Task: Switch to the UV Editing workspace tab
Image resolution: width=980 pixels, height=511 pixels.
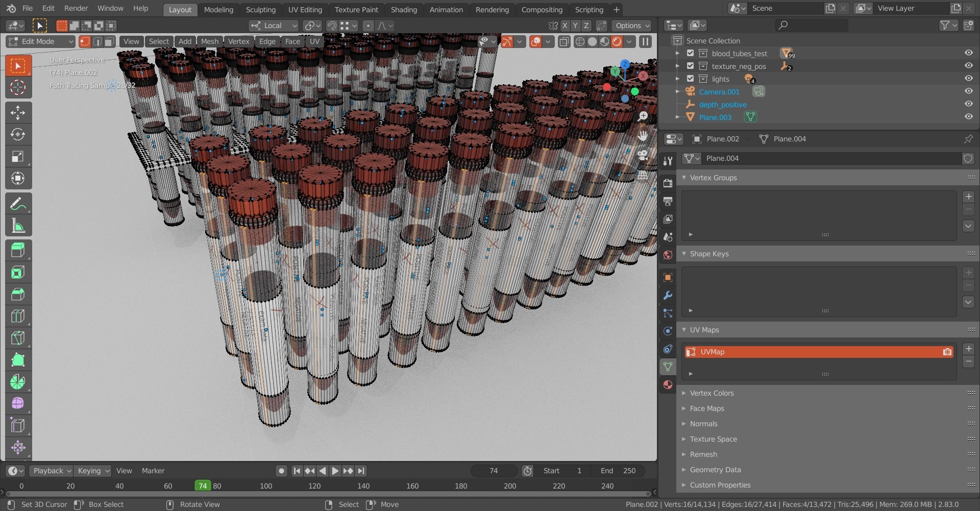Action: click(x=305, y=10)
